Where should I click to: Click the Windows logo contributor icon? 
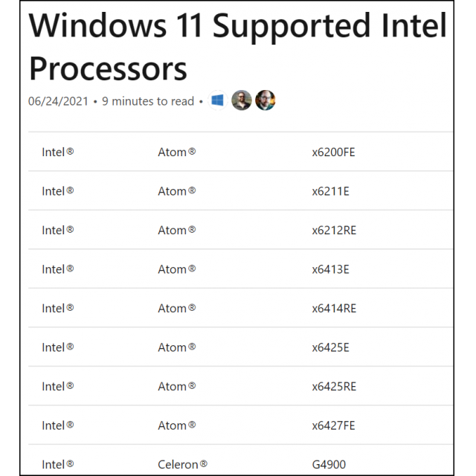click(217, 100)
